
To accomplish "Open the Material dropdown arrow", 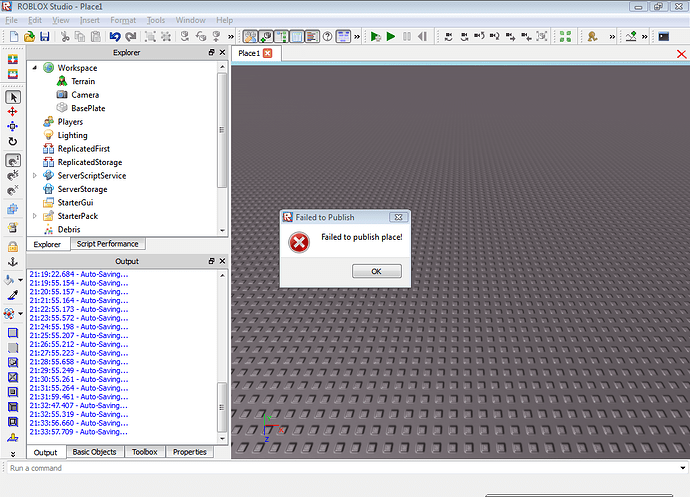I will (21, 314).
